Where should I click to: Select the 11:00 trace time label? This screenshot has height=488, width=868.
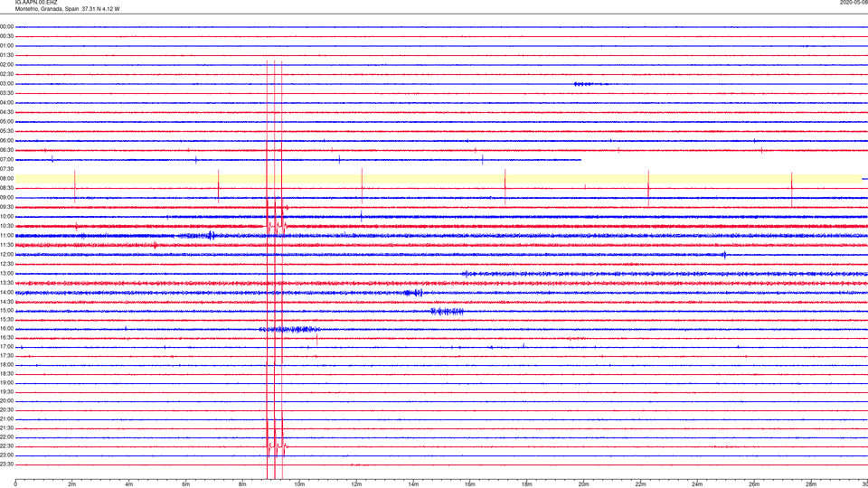tap(6, 235)
